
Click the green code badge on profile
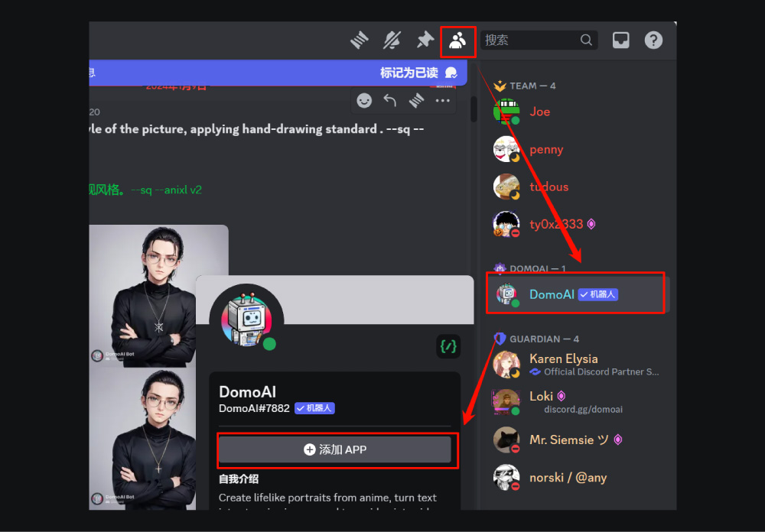point(448,346)
